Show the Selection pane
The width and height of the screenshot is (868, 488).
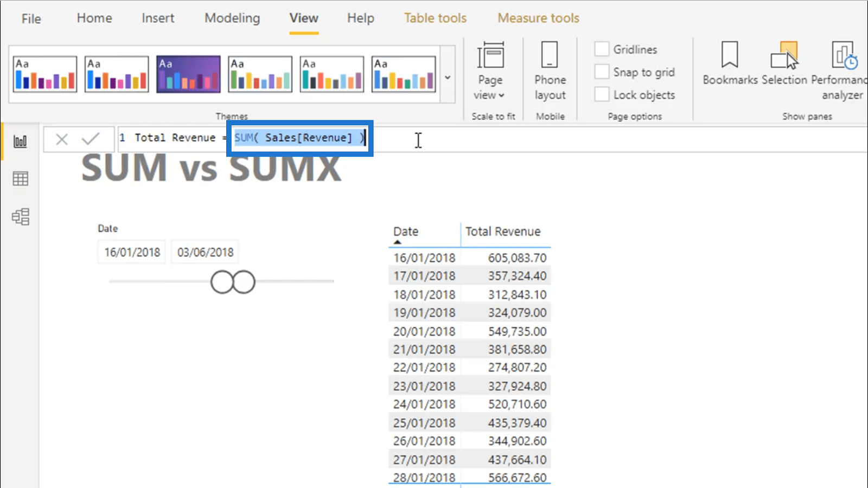pos(784,63)
